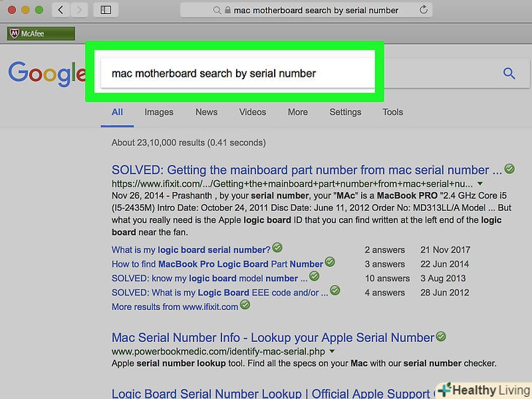Switch to the News tab
The image size is (532, 399).
(x=206, y=112)
